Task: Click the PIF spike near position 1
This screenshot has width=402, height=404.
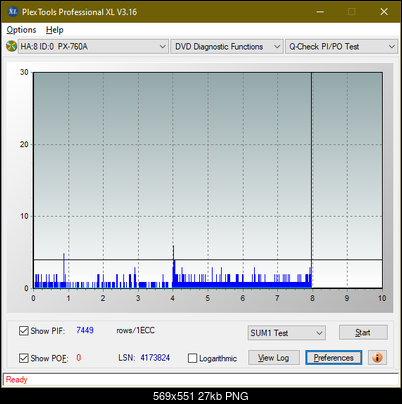Action: pos(64,270)
